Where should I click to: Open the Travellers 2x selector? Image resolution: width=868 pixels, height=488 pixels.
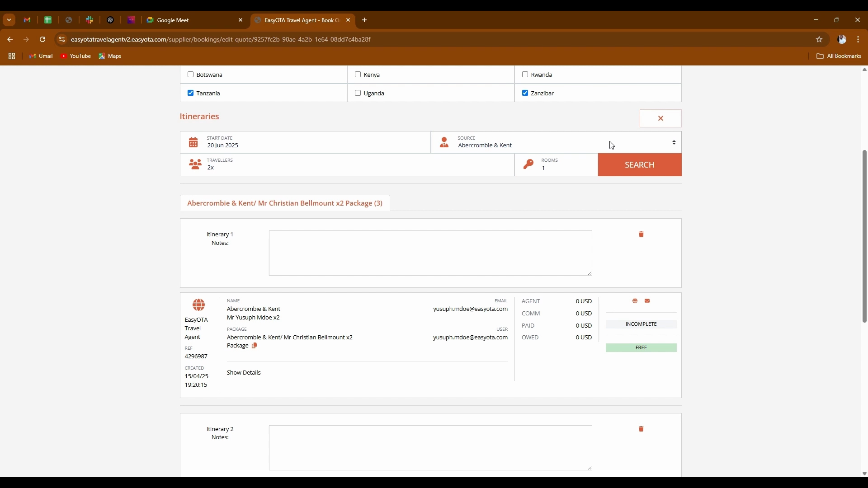tap(347, 164)
